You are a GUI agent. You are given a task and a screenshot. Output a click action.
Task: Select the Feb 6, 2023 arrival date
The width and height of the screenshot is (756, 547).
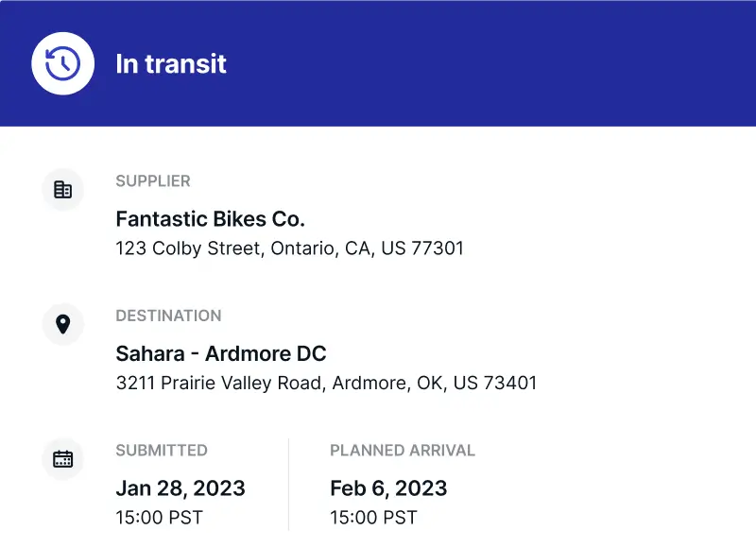coord(388,488)
